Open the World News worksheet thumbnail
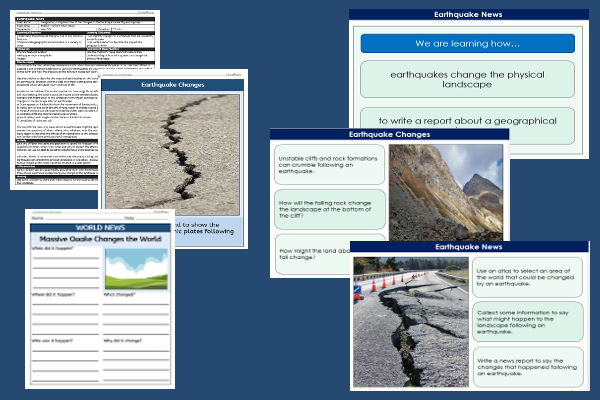Viewport: 600px width, 400px height. point(100,299)
